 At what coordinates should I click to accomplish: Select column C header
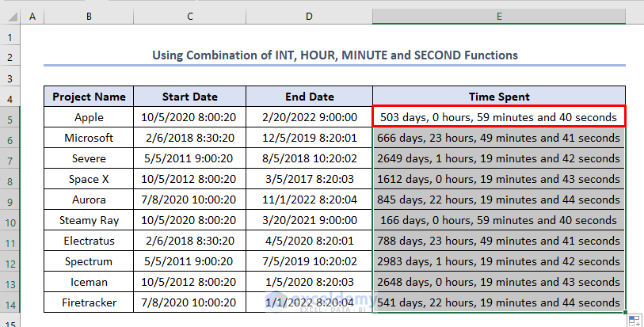[x=189, y=17]
